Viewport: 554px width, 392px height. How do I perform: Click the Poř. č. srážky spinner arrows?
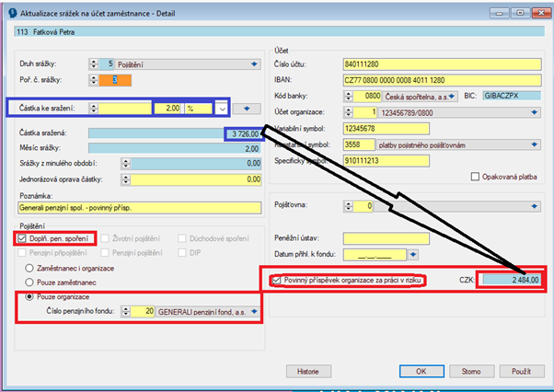pos(94,80)
